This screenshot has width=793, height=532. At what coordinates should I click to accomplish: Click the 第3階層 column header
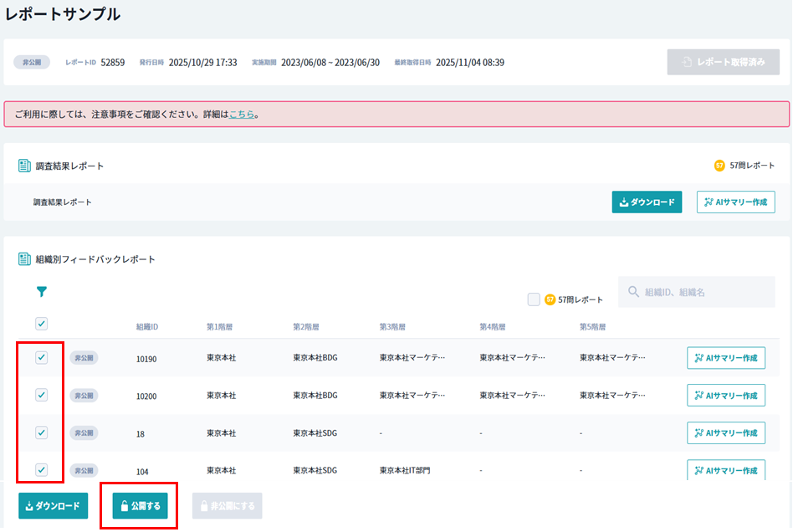coord(392,327)
